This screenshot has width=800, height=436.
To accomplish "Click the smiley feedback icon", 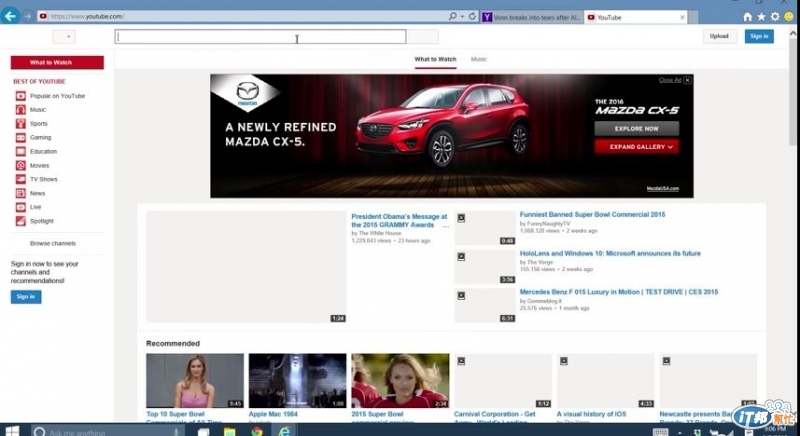I will tap(789, 17).
